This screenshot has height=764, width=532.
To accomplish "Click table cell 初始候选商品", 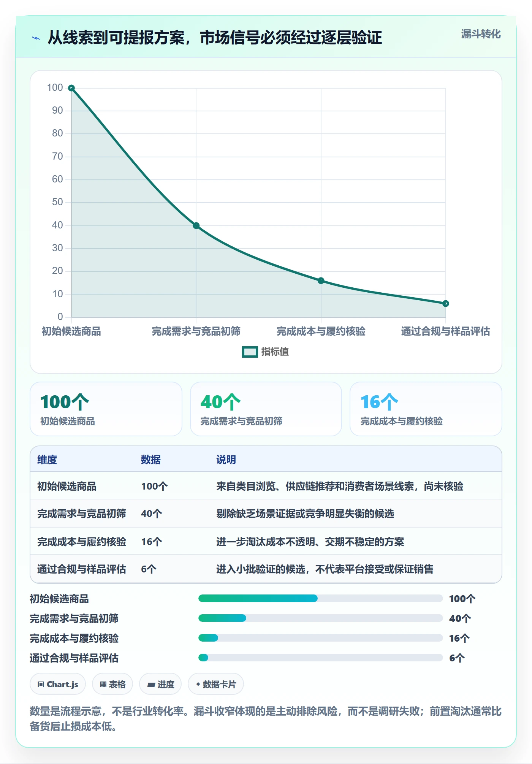I will 67,487.
